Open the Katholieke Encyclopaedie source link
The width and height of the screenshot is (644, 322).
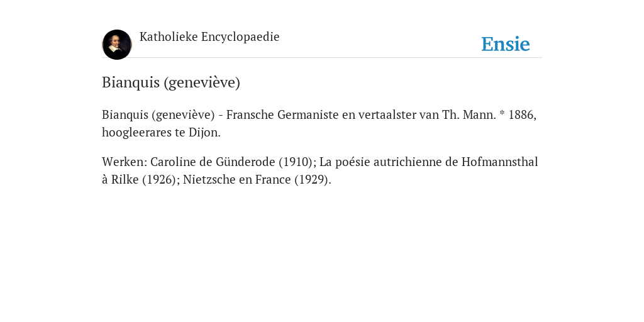[209, 36]
